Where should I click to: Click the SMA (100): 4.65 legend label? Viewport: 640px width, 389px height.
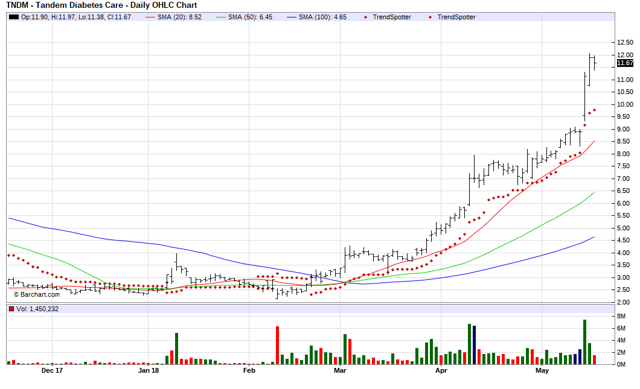coord(322,17)
